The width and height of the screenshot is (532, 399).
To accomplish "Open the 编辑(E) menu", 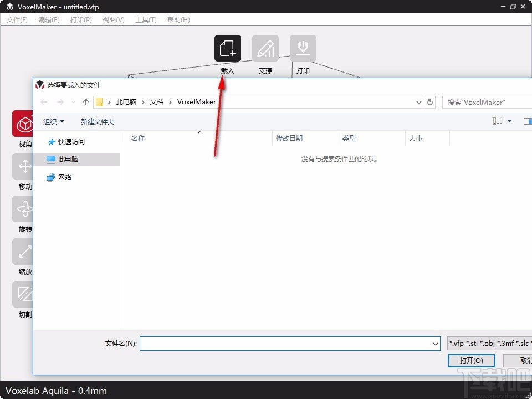I will pyautogui.click(x=49, y=20).
